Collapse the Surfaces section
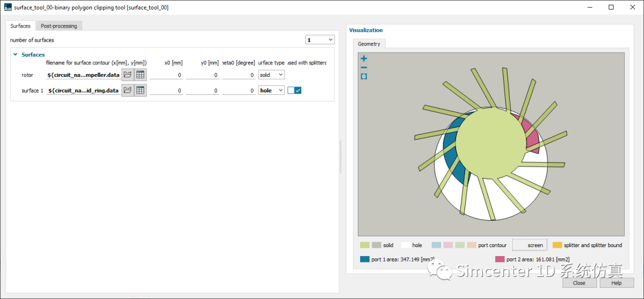 tap(16, 54)
